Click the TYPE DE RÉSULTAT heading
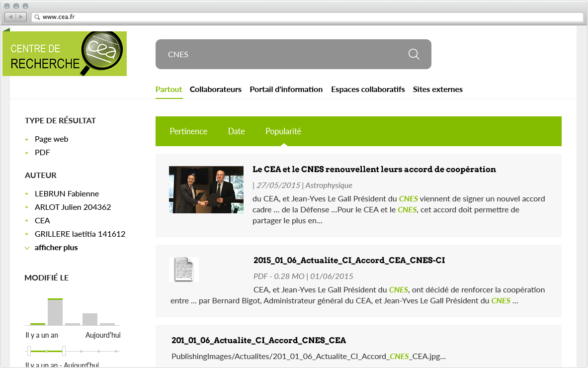The width and height of the screenshot is (588, 368). pos(60,121)
